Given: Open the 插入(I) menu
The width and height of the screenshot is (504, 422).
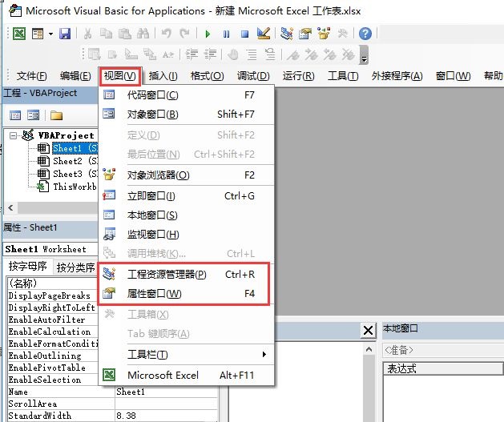Looking at the screenshot, I should [163, 76].
